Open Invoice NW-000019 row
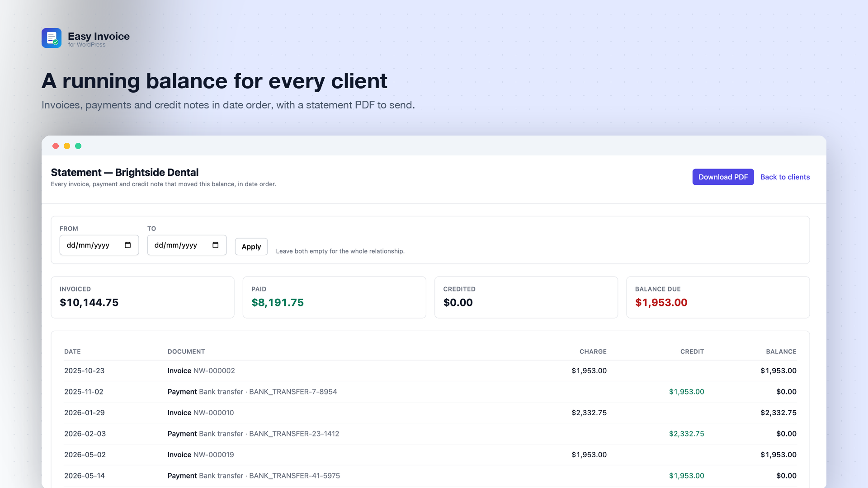Screen dimensions: 868x488 pos(430,455)
